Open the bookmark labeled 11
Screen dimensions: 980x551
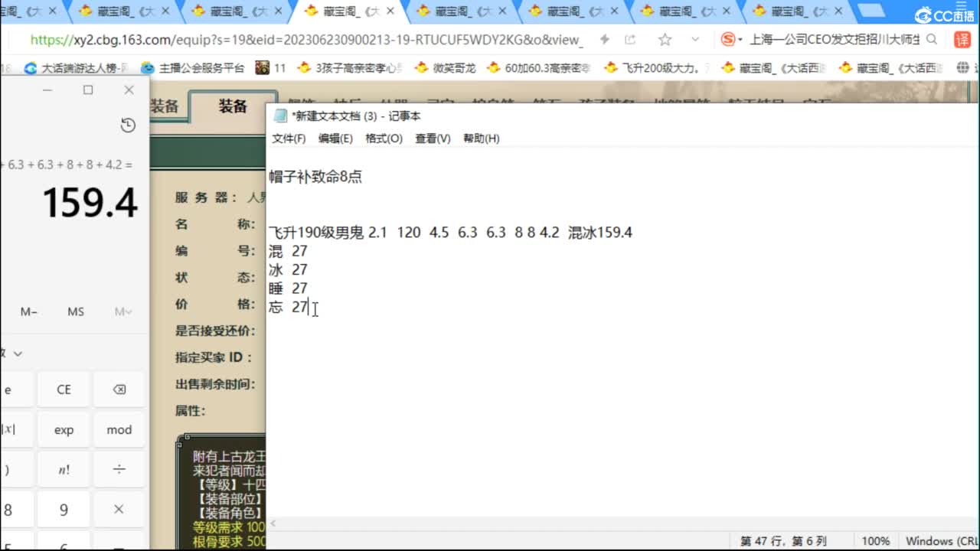(271, 68)
